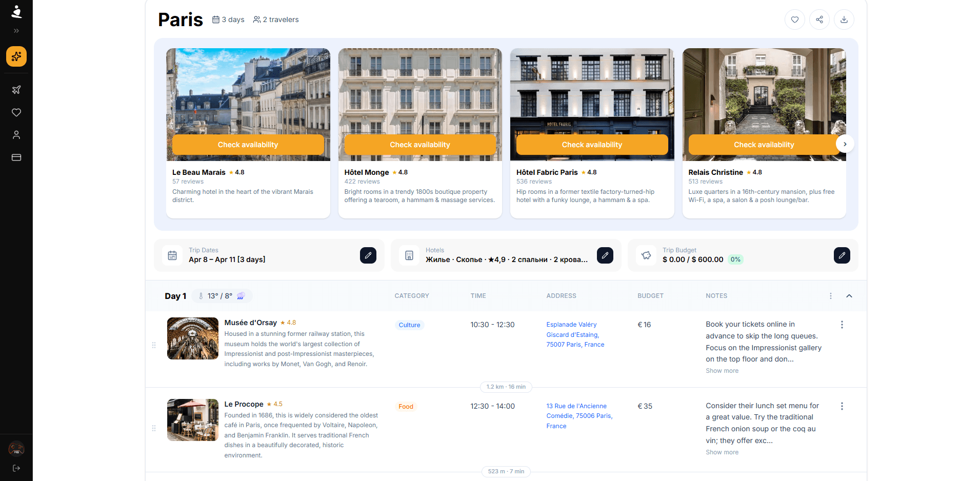Open the AI sparkle planner in sidebar

(x=16, y=56)
